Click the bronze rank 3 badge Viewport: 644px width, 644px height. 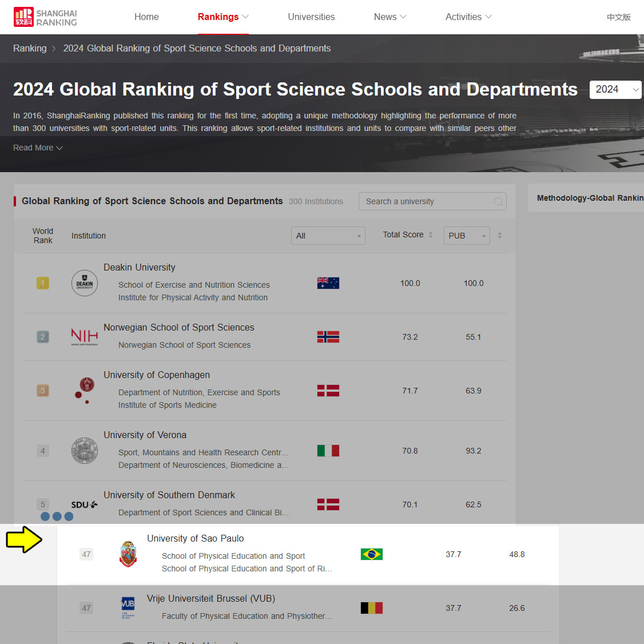(43, 391)
